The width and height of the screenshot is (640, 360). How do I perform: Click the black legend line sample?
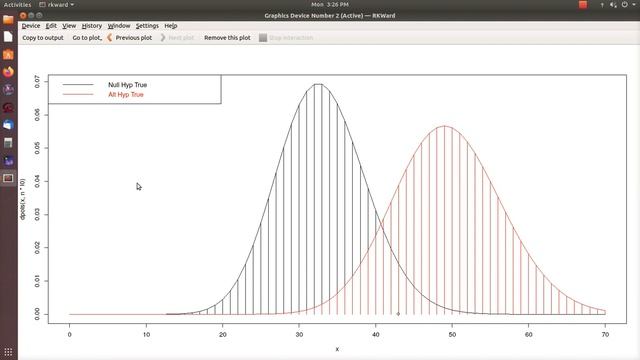click(78, 85)
